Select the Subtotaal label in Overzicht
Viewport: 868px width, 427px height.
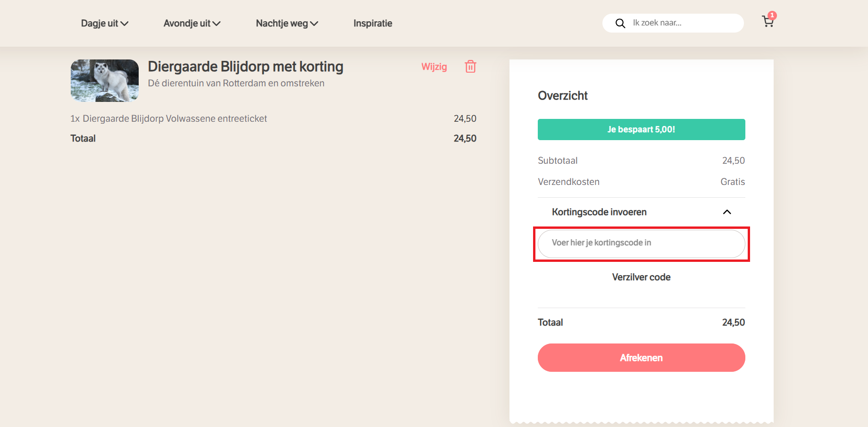[558, 160]
